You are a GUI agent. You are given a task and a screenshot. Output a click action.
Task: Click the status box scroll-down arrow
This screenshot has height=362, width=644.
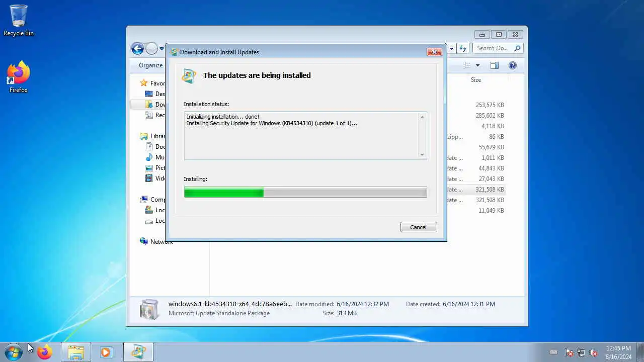(422, 154)
